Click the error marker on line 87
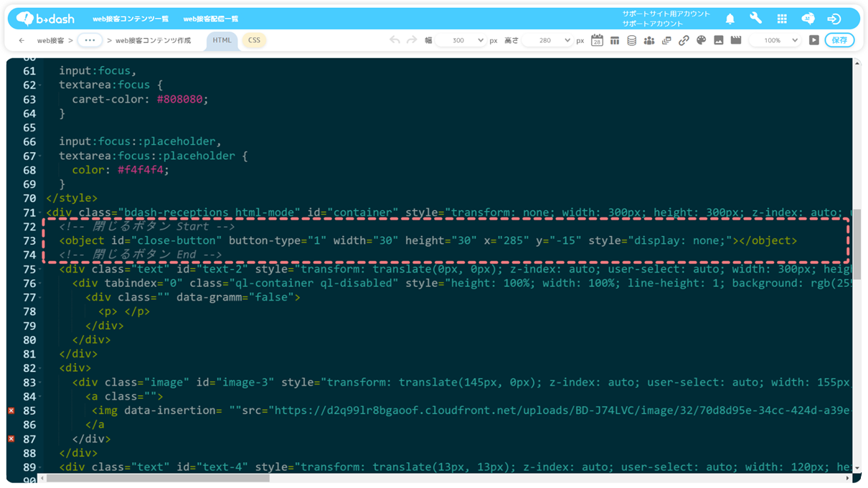The width and height of the screenshot is (868, 488). [11, 438]
